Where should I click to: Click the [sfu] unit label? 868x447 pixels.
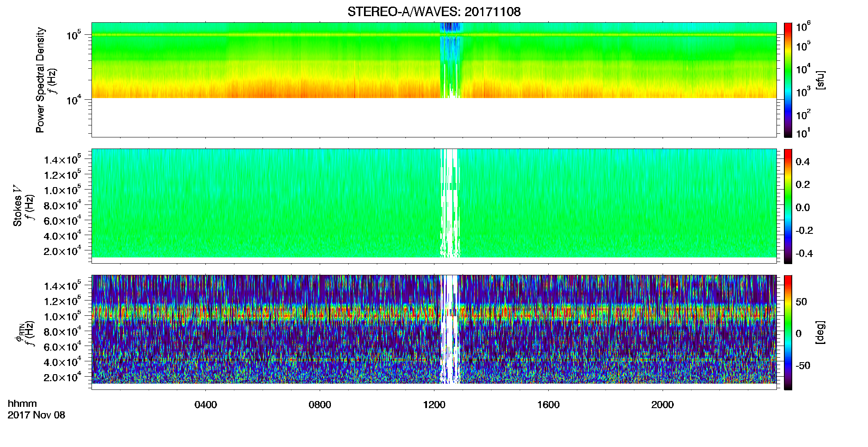tap(820, 80)
